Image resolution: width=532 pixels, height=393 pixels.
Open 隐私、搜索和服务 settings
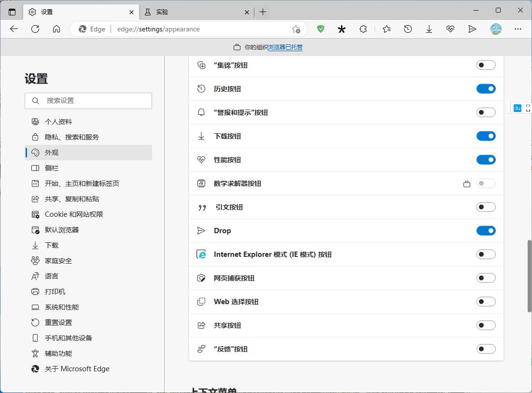88,137
